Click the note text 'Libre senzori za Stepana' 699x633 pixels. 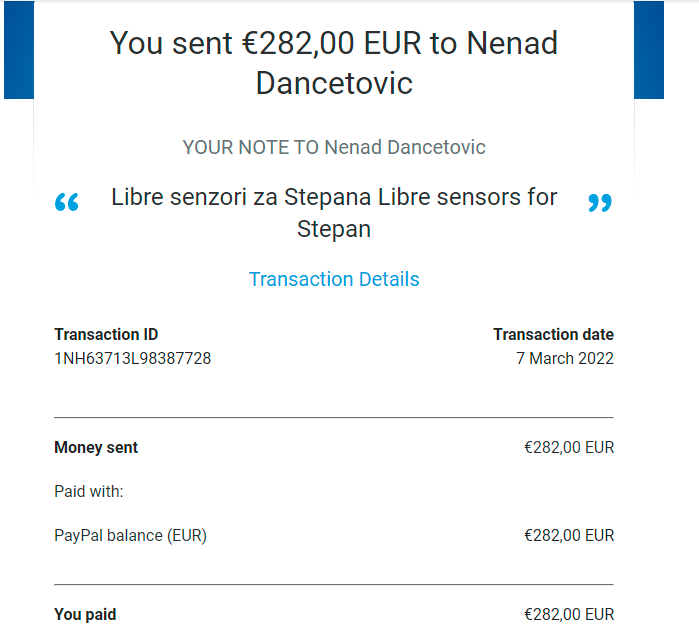(x=241, y=197)
